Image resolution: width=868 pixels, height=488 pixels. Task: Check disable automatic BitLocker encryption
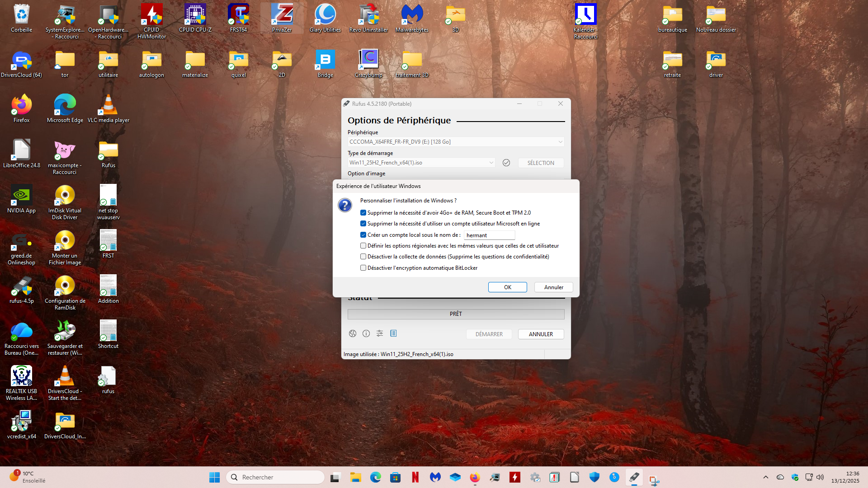coord(363,268)
